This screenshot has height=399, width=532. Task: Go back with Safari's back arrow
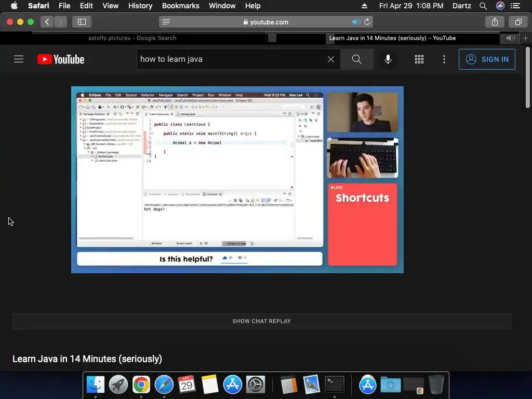pyautogui.click(x=47, y=22)
